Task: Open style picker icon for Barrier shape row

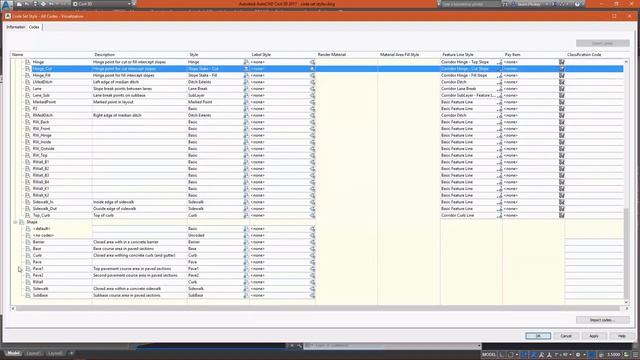Action: [246, 242]
